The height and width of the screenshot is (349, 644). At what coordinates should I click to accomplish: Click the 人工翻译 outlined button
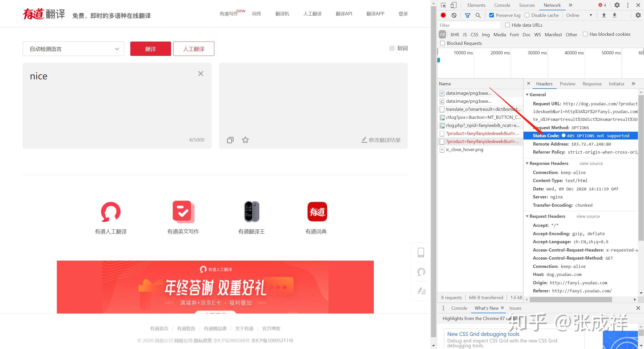click(x=194, y=49)
